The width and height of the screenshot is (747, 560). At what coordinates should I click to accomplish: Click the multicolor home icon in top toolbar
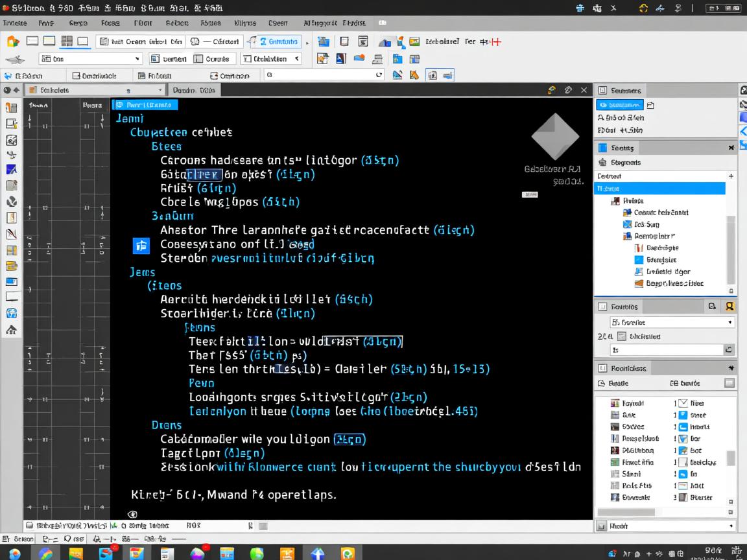tap(12, 41)
